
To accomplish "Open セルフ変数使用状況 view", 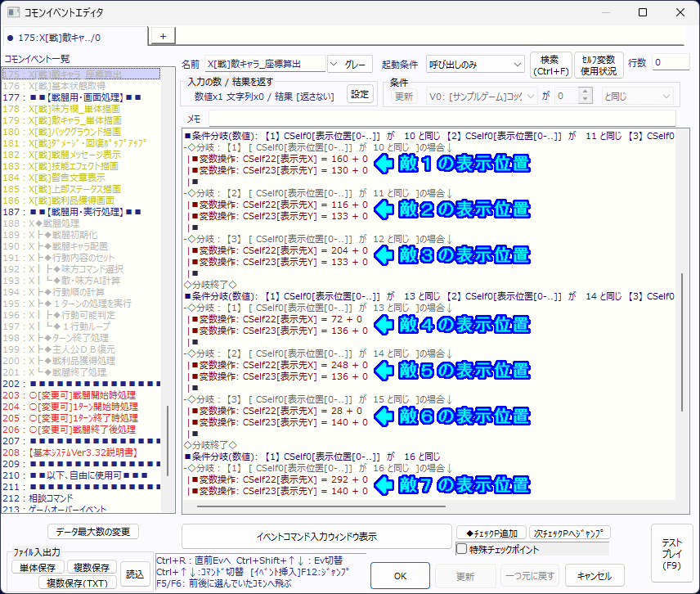I will 598,65.
